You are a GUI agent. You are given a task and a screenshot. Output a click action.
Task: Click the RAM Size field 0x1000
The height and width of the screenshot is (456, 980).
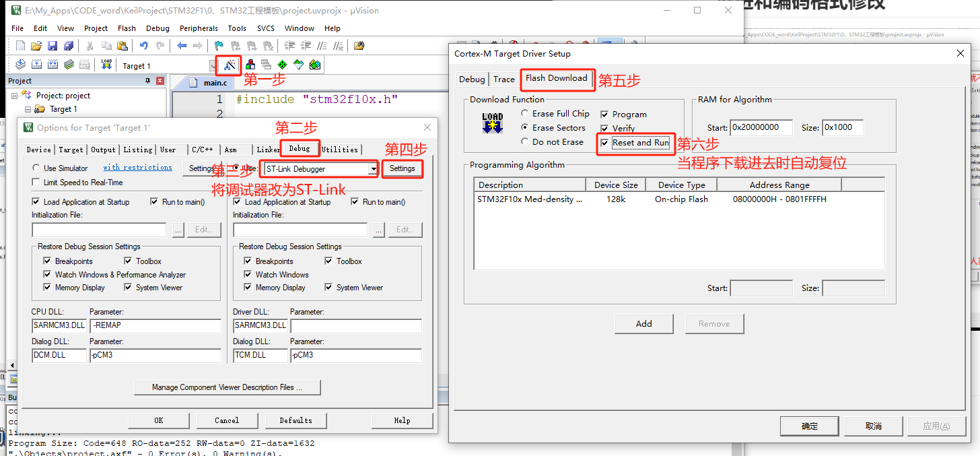click(x=843, y=127)
